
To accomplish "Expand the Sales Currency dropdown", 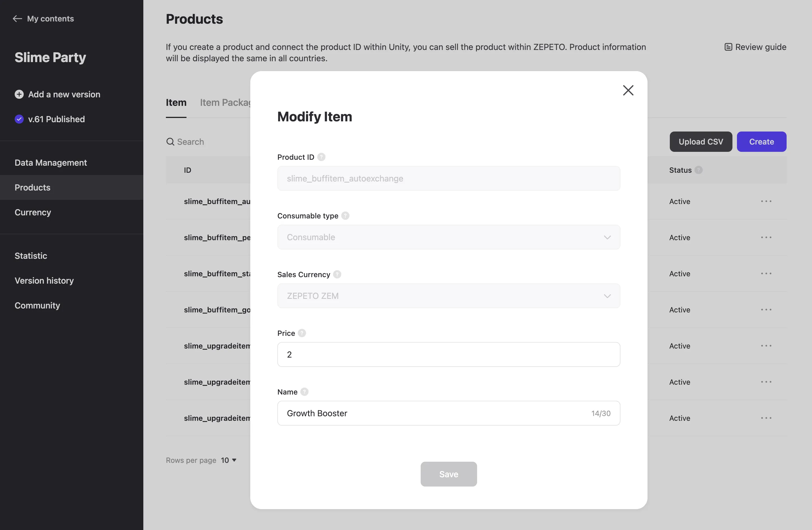I will tap(449, 295).
